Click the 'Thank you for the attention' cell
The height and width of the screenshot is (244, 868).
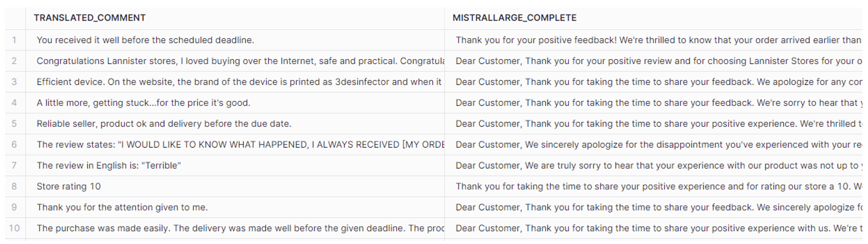tap(235, 207)
